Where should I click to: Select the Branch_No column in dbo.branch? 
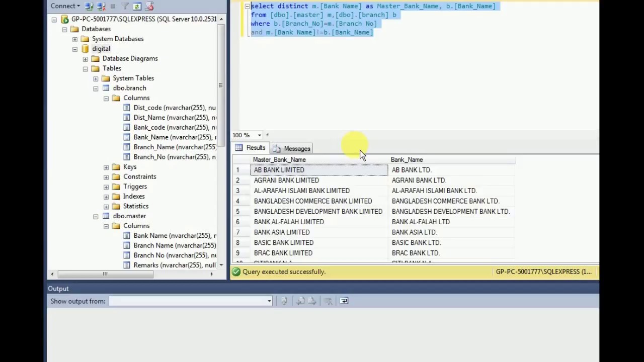pyautogui.click(x=175, y=157)
